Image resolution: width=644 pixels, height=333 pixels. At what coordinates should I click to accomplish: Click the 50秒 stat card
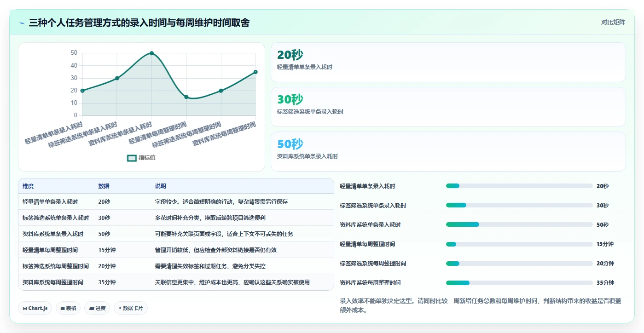click(448, 151)
